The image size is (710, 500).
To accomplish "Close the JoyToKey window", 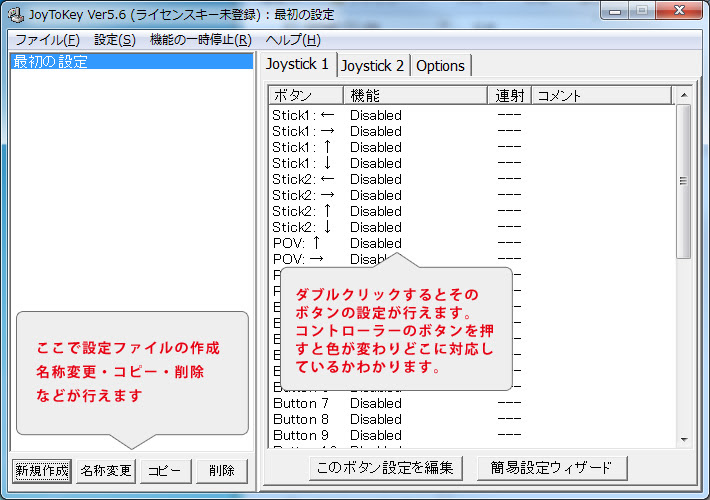I will [x=679, y=11].
